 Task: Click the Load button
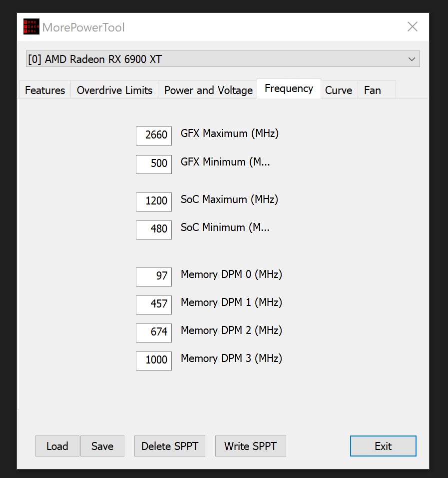pyautogui.click(x=57, y=446)
